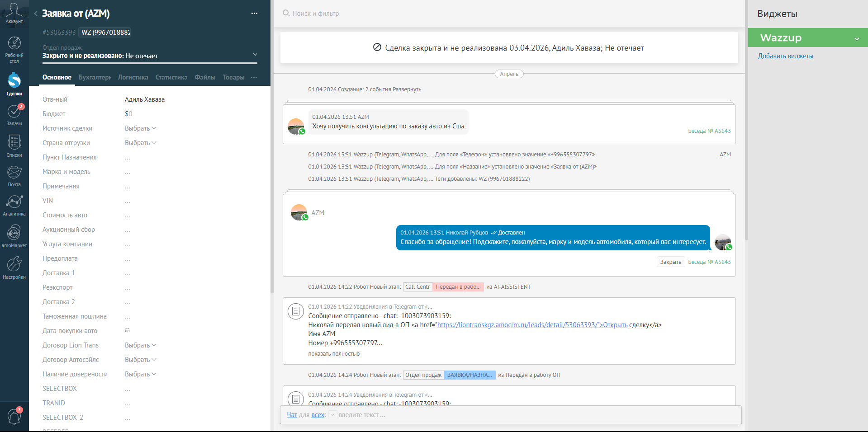Viewport: 868px width, 432px height.
Task: Click the Передан в рабо... stage badge
Action: click(x=458, y=287)
